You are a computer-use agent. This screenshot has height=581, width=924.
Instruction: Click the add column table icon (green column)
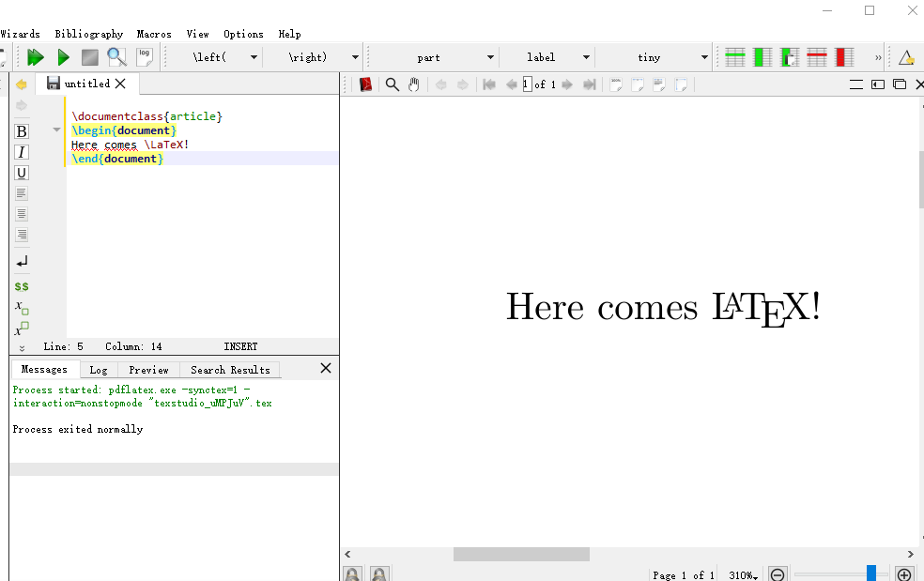(762, 57)
